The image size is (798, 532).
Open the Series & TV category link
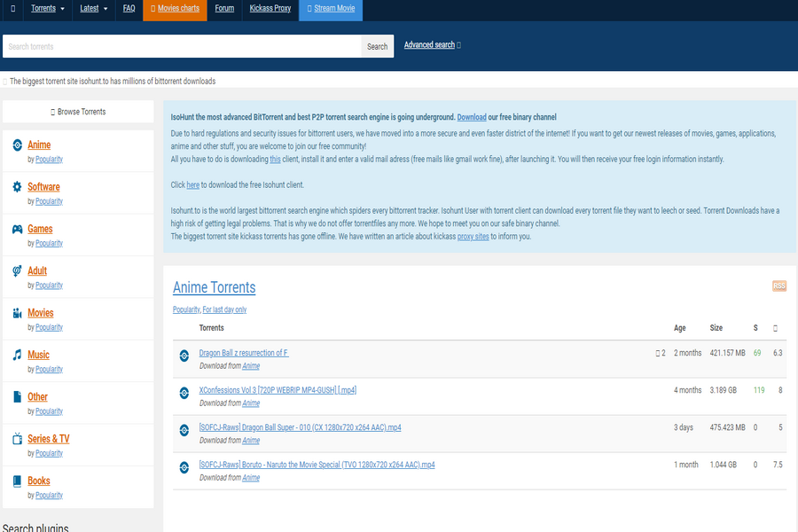[x=49, y=439]
